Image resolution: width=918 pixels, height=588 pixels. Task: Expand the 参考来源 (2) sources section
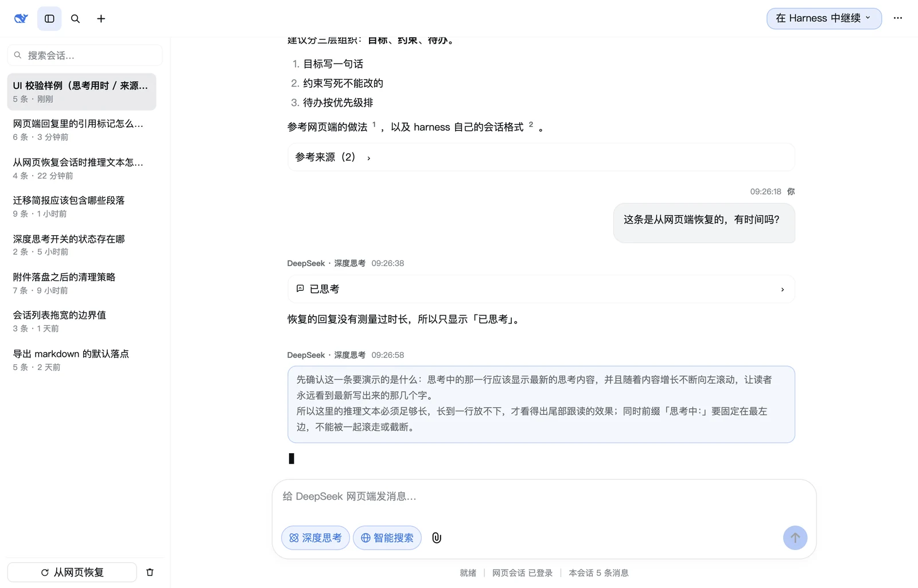point(541,157)
